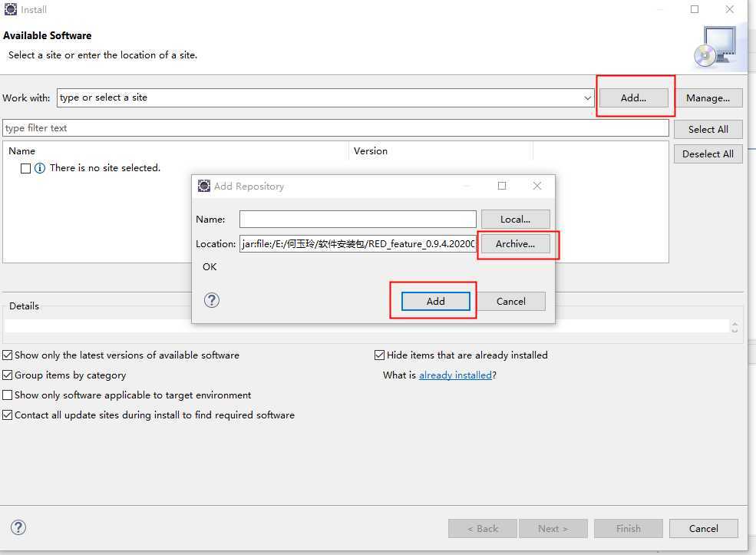Screen dimensions: 756x555
Task: Maximize the Install window
Action: 695,9
